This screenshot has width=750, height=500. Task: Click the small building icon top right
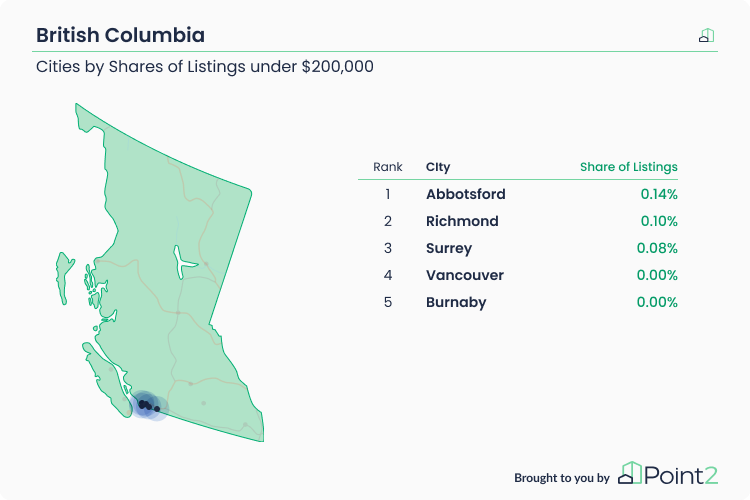[x=706, y=35]
